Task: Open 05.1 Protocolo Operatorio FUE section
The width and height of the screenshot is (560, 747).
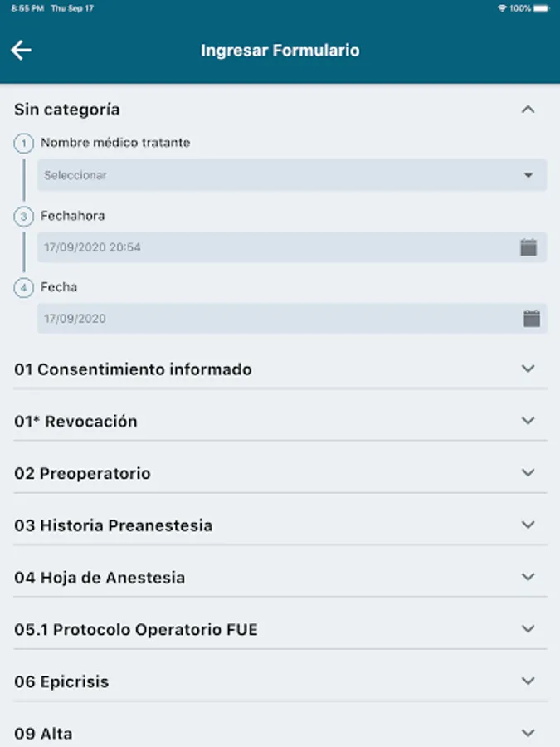Action: point(528,629)
